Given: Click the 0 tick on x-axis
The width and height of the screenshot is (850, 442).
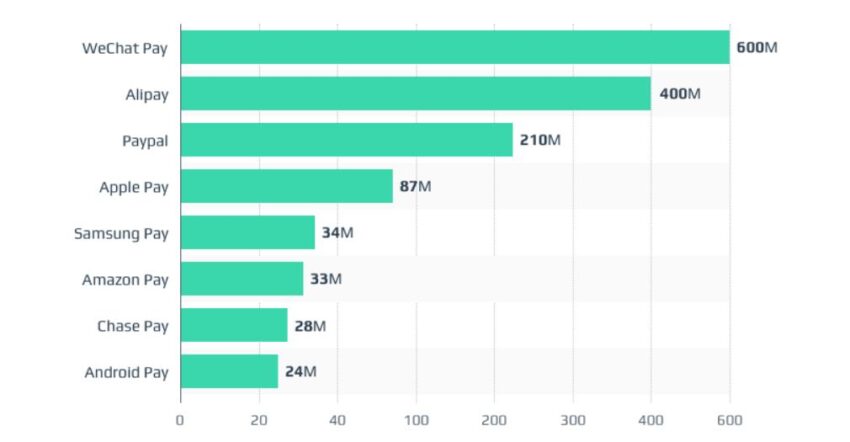Looking at the screenshot, I should coord(180,420).
